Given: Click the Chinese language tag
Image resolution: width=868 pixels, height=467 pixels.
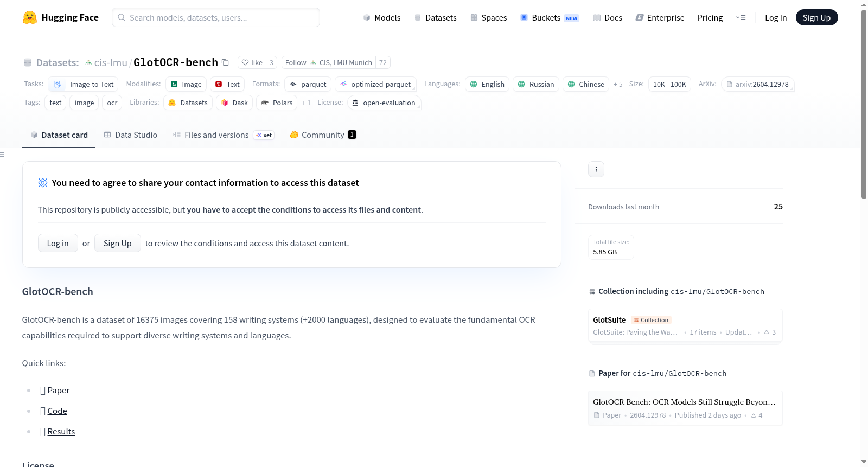Looking at the screenshot, I should [586, 84].
